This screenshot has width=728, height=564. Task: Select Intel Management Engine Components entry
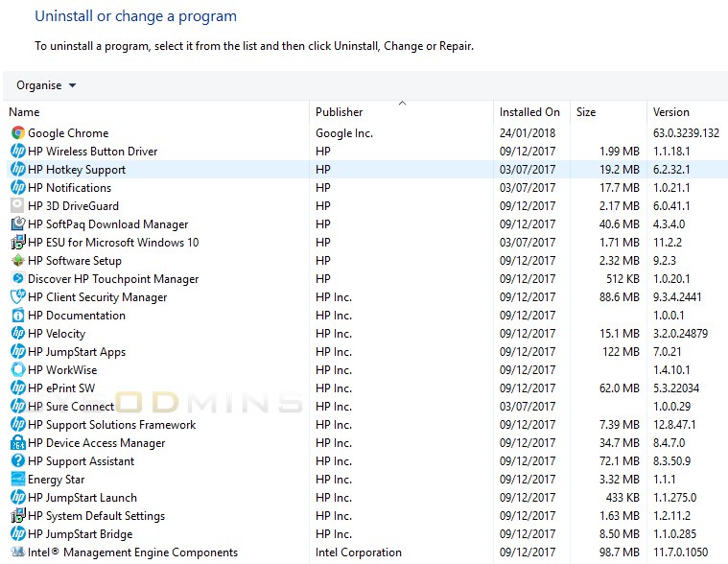132,552
